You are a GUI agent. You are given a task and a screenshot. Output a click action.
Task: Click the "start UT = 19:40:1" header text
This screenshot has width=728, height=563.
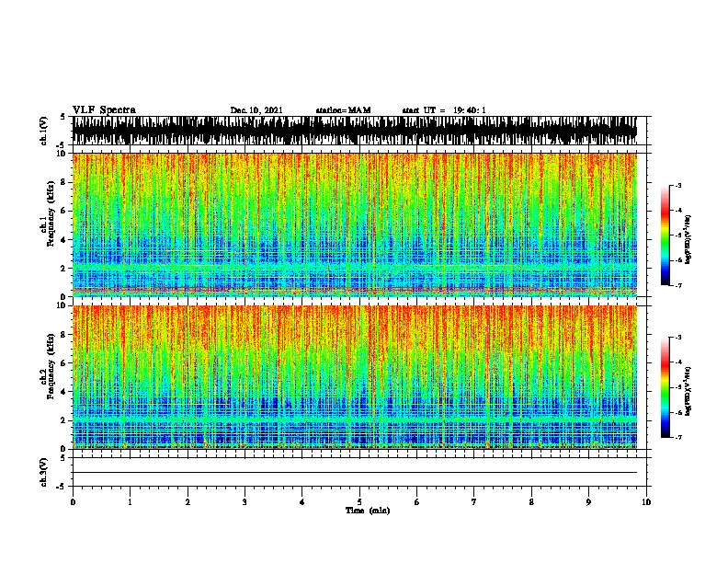pos(444,110)
